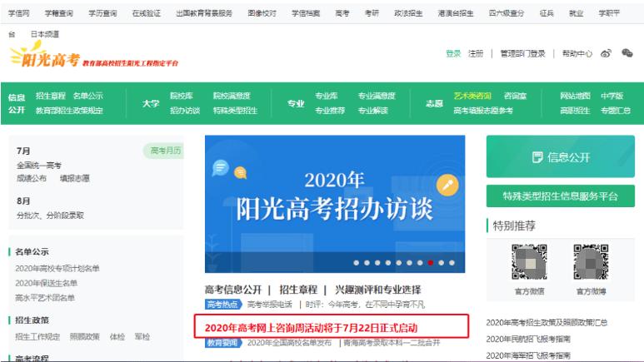Open 学信网 in top bar

(19, 13)
